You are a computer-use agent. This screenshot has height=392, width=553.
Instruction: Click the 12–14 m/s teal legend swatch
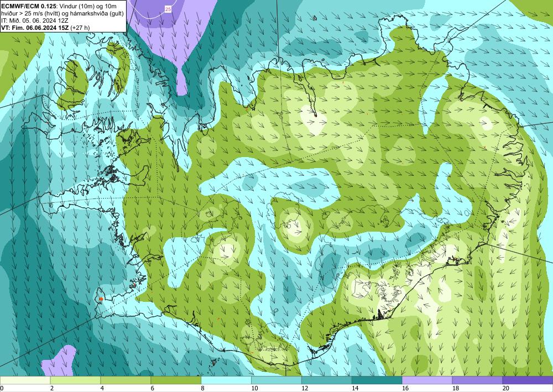pos(327,380)
